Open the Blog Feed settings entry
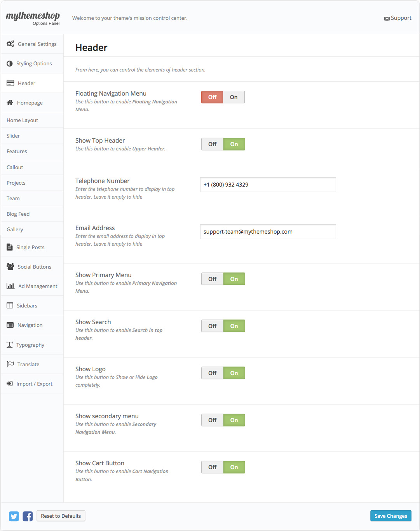420x531 pixels. pos(18,213)
